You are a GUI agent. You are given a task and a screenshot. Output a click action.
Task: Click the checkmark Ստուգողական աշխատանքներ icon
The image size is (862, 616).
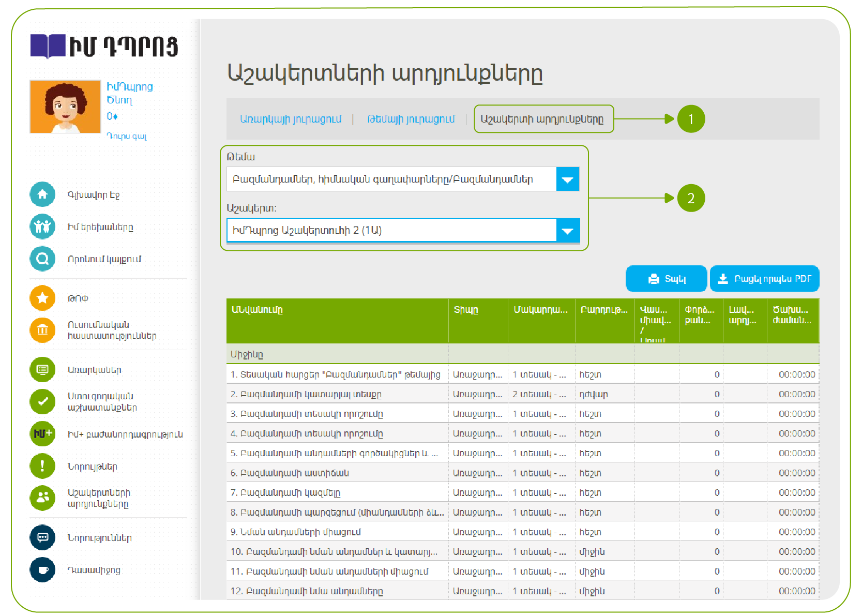42,401
